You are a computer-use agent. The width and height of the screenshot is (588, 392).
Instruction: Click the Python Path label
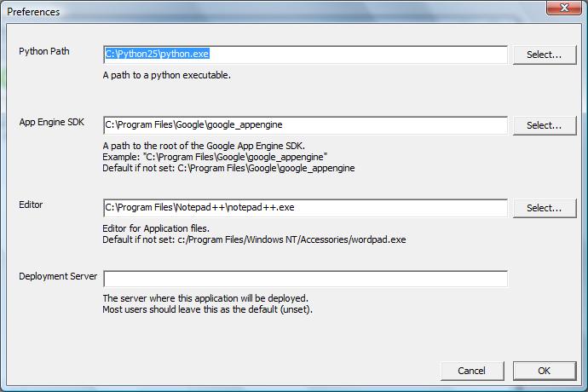[x=43, y=51]
